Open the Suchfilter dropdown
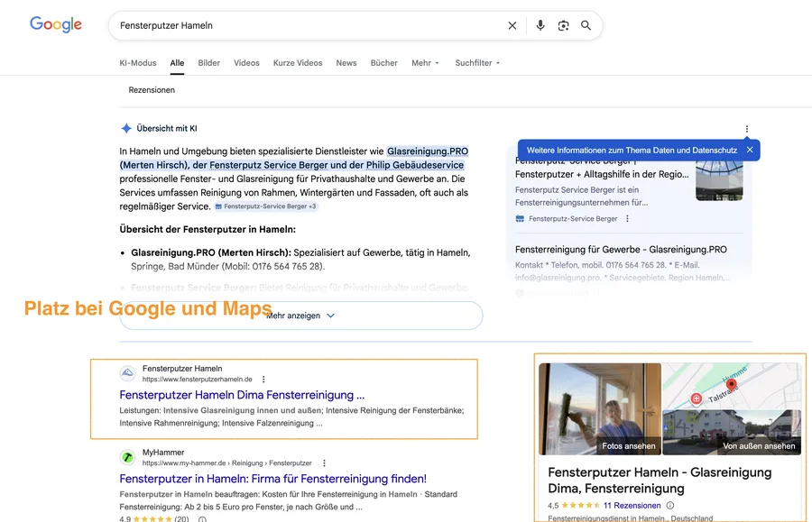 [476, 63]
